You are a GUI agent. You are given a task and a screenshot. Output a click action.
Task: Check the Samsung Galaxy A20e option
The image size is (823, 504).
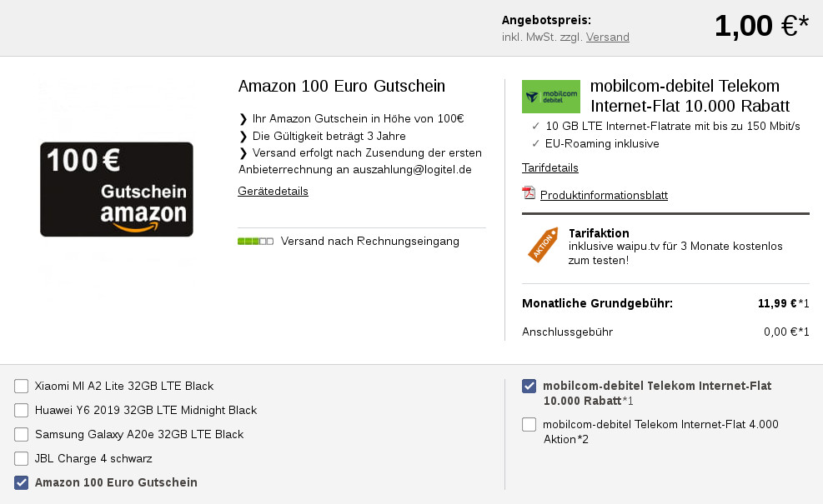point(21,435)
